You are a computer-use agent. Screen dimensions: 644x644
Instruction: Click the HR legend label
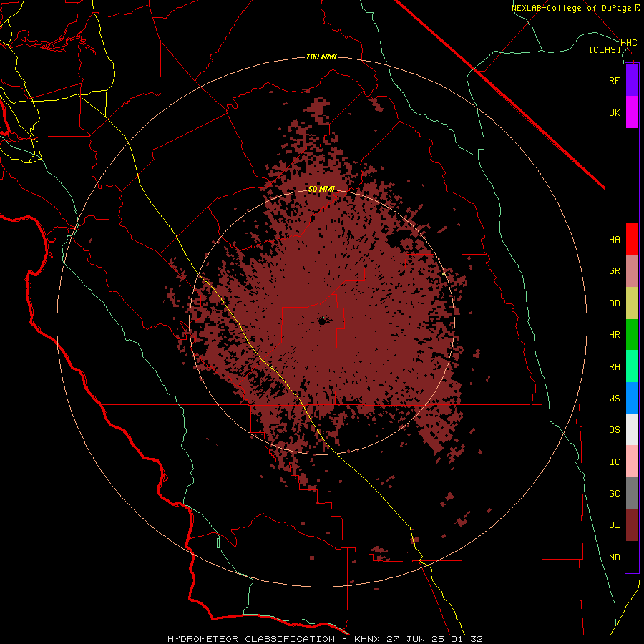click(x=614, y=335)
